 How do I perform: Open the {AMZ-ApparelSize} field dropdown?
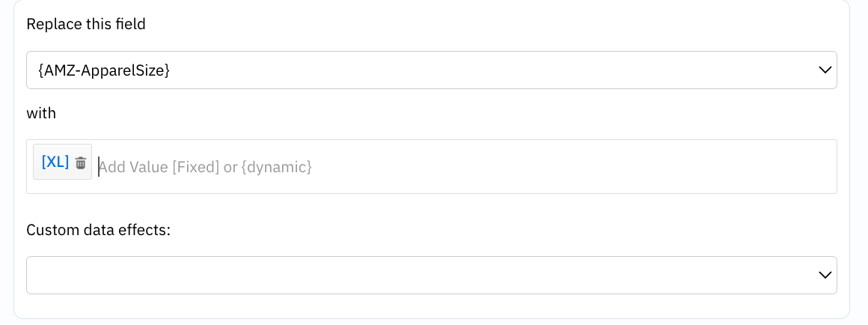pos(432,70)
